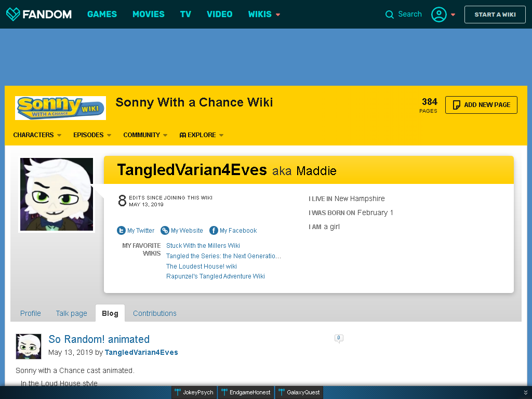Switch to the Contributions tab

point(155,313)
